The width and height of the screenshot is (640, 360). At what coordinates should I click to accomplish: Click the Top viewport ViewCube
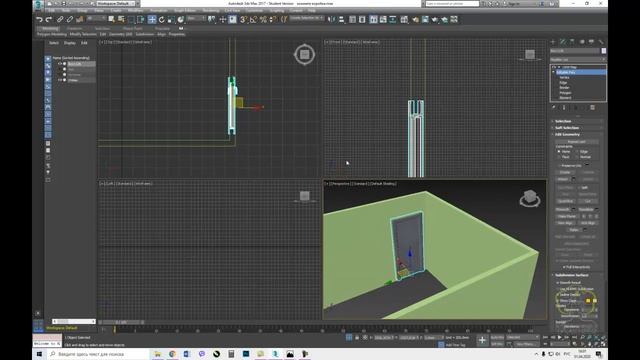click(x=304, y=54)
